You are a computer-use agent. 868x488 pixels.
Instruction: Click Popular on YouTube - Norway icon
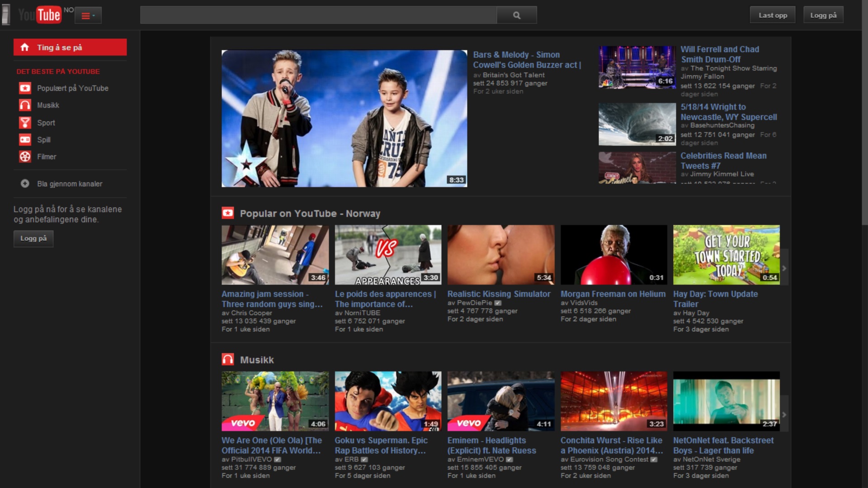(x=228, y=213)
